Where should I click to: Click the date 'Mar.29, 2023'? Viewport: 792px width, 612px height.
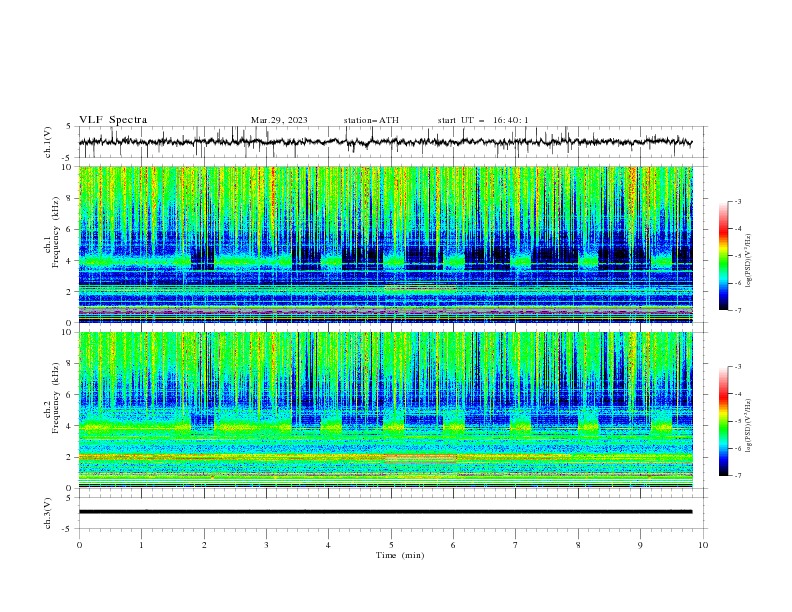279,120
